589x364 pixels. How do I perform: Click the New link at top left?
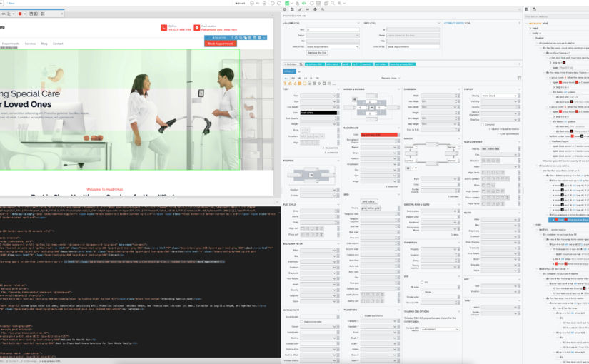[x=11, y=3]
